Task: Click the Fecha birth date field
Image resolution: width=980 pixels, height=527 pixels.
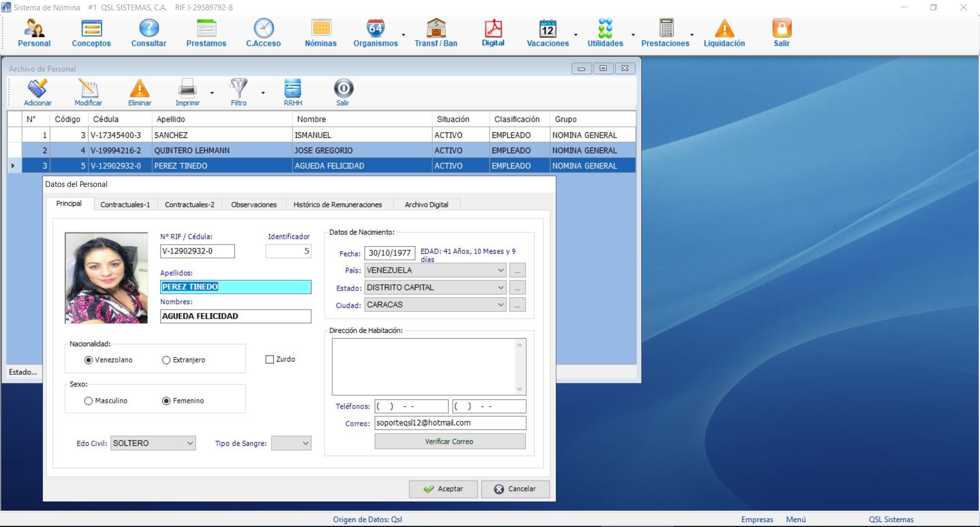Action: (x=390, y=253)
